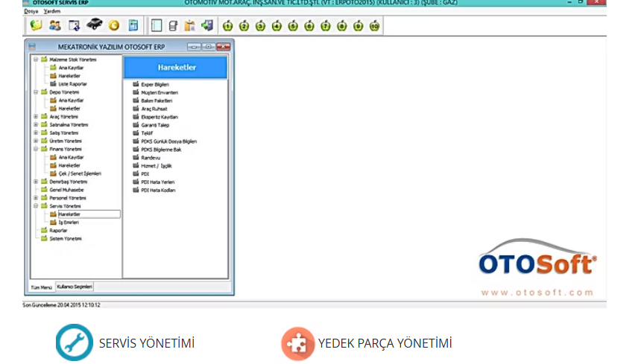Expand the Personel Yönetimi tree node
Viewport: 638px width, 364px height.
pyautogui.click(x=36, y=198)
